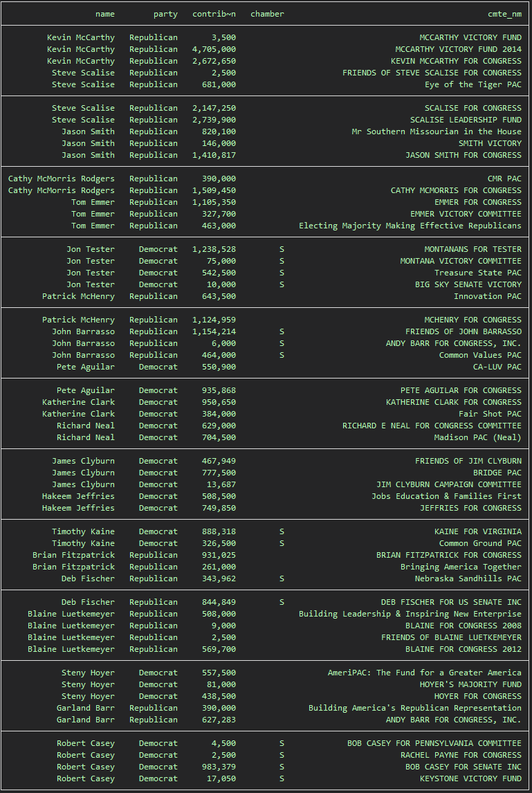The height and width of the screenshot is (793, 532).
Task: Click 'Electing Majority Making Effective Republicans'
Action: (x=410, y=226)
